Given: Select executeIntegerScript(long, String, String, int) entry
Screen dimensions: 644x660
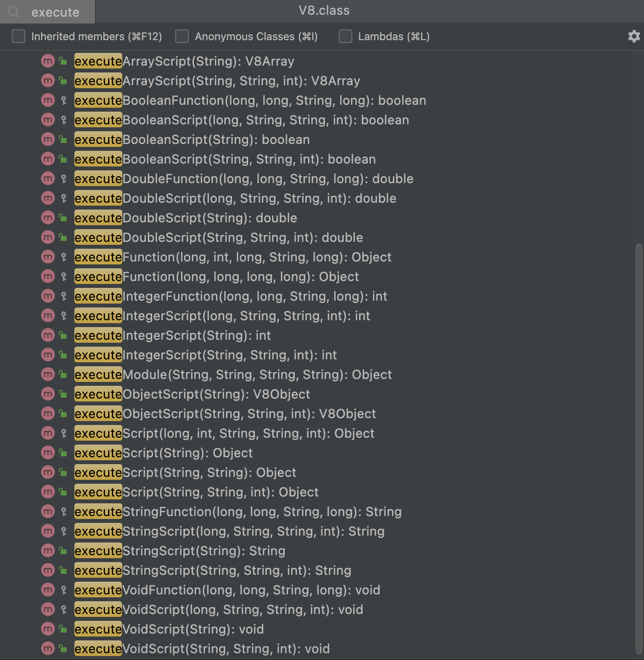Looking at the screenshot, I should (x=222, y=316).
